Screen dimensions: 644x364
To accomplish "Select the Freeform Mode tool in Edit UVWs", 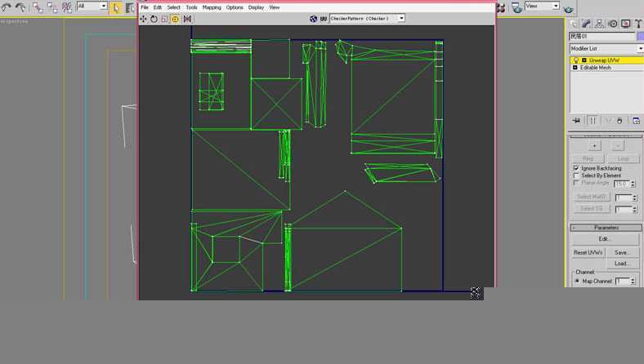I will 175,19.
